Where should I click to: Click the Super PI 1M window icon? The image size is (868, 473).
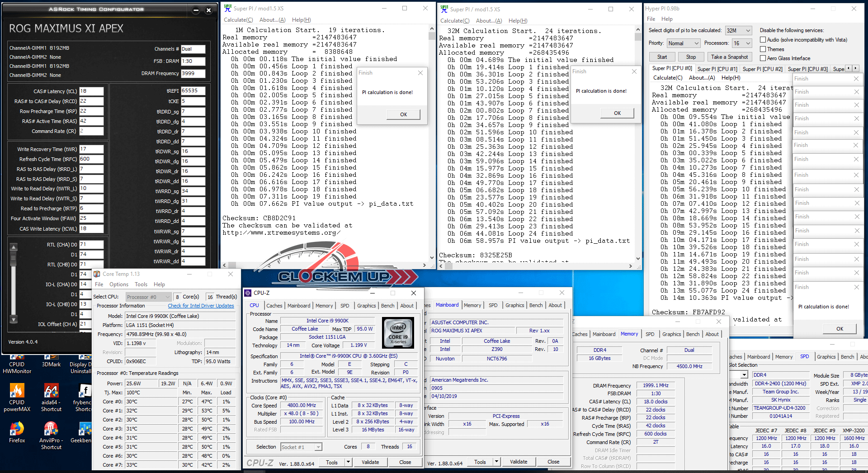[228, 8]
